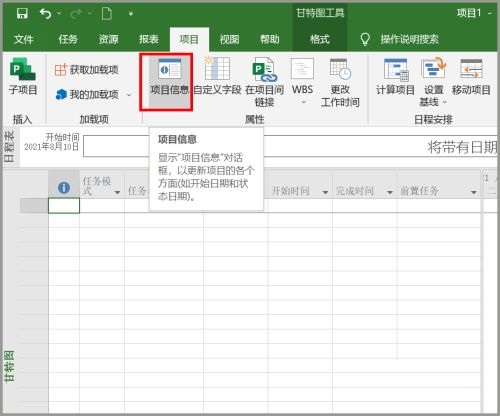Open the undo history dropdown arrow
The image size is (500, 416).
click(x=59, y=13)
